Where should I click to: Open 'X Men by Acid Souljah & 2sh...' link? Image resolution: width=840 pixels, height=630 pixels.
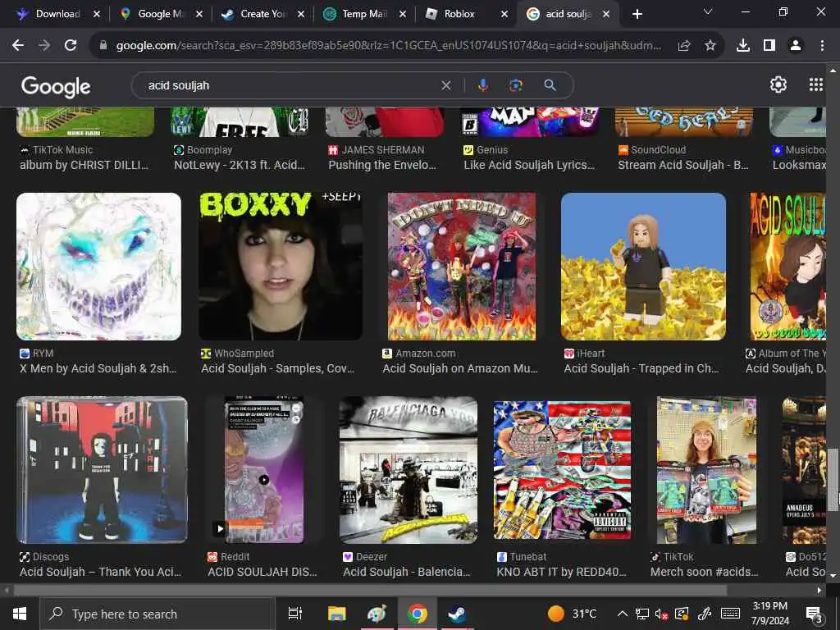(98, 368)
